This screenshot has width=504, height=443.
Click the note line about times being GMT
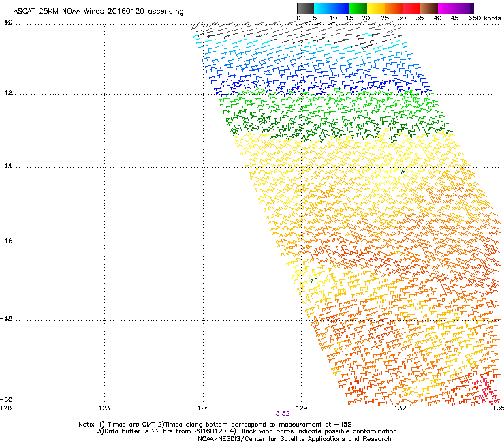coord(215,425)
